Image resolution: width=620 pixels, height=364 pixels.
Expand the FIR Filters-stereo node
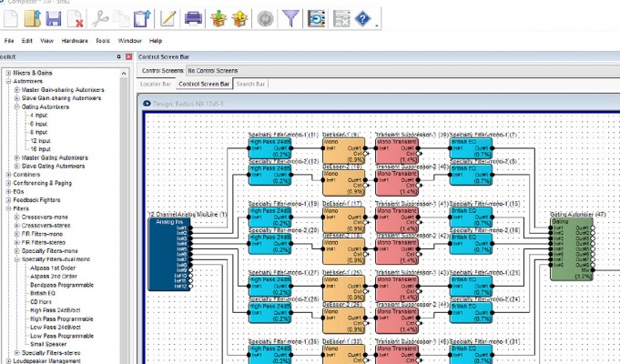click(17, 242)
